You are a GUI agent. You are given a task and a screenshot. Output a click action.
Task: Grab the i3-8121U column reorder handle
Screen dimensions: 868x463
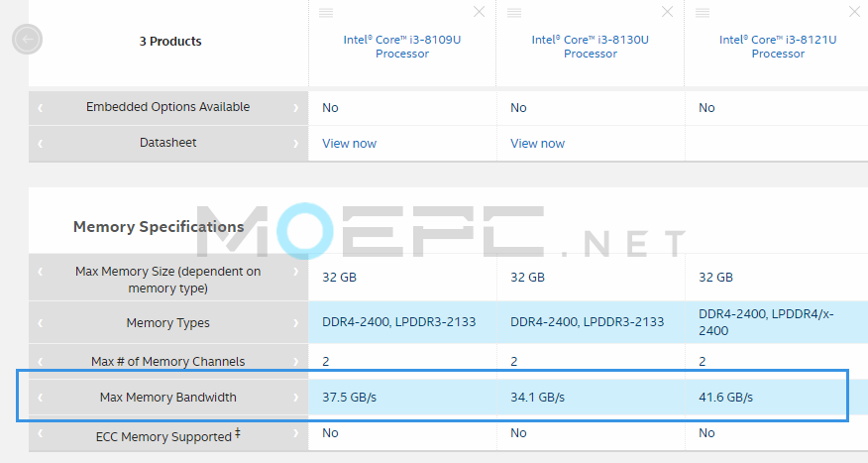point(703,13)
